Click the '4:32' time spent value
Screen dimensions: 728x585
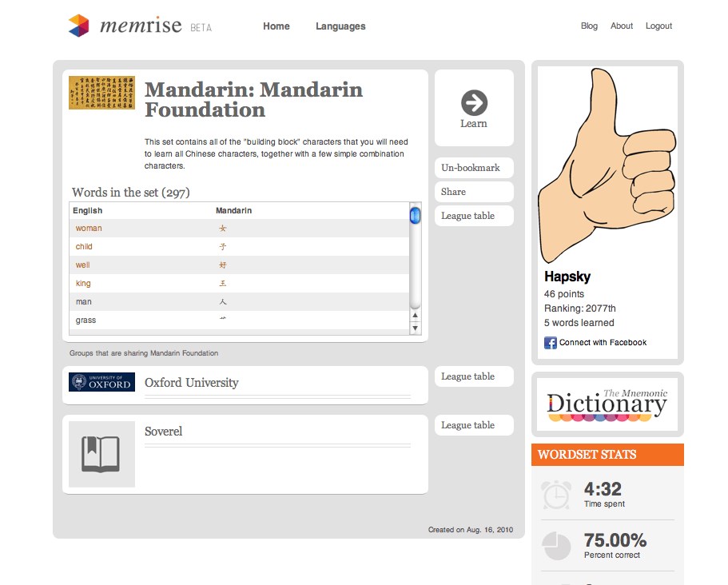coord(603,489)
